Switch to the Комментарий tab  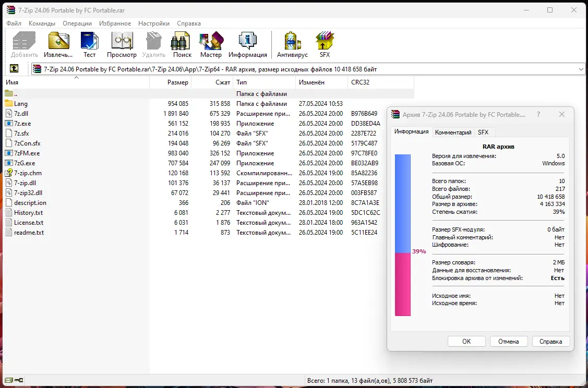point(453,132)
